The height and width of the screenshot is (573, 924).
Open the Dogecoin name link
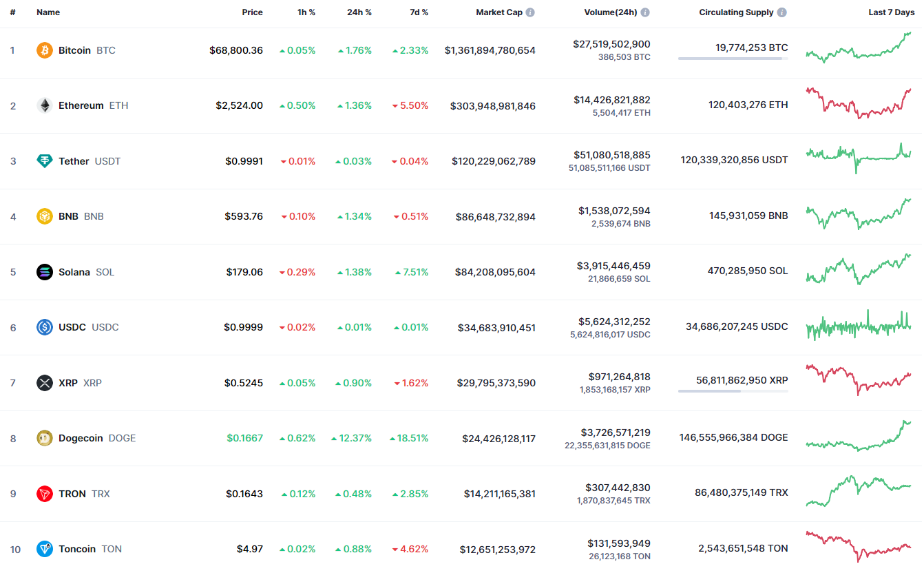pyautogui.click(x=81, y=438)
